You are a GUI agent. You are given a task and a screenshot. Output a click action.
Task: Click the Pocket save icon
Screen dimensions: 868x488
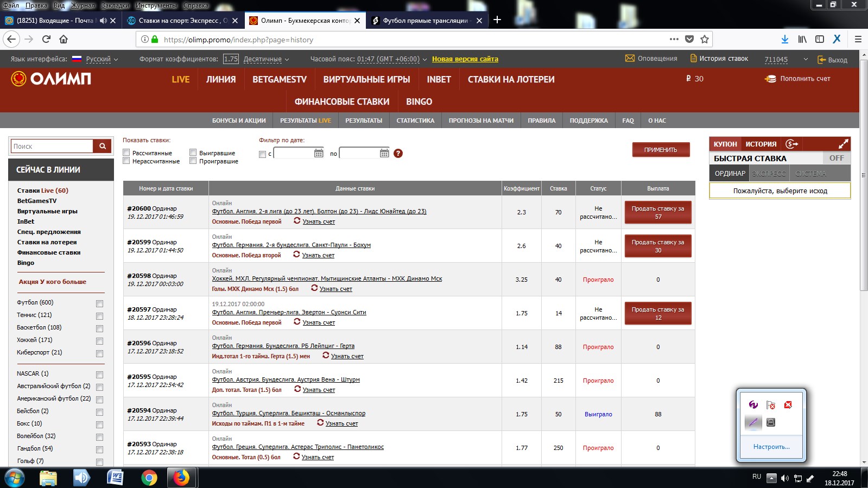point(689,39)
